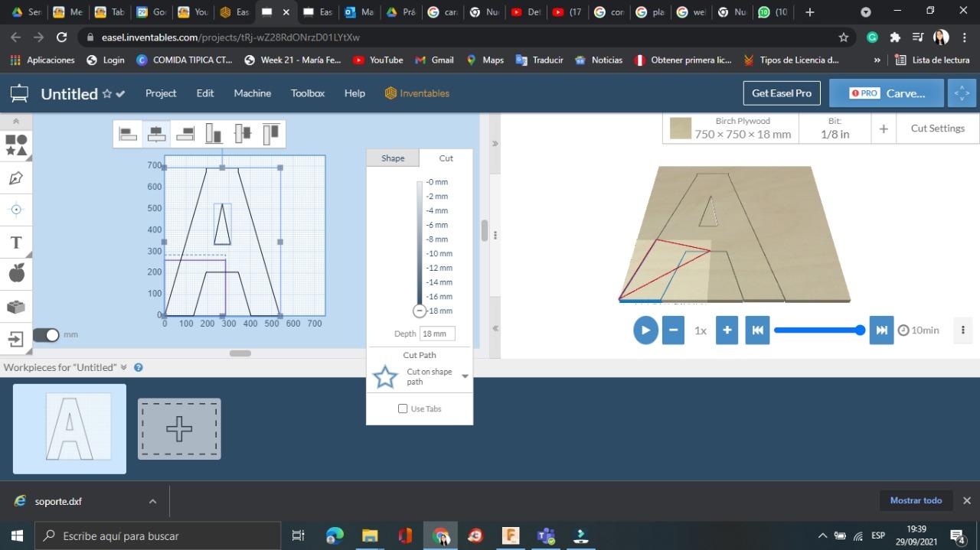Open the Bit 1/8 in selector
This screenshot has height=550, width=980.
point(835,129)
